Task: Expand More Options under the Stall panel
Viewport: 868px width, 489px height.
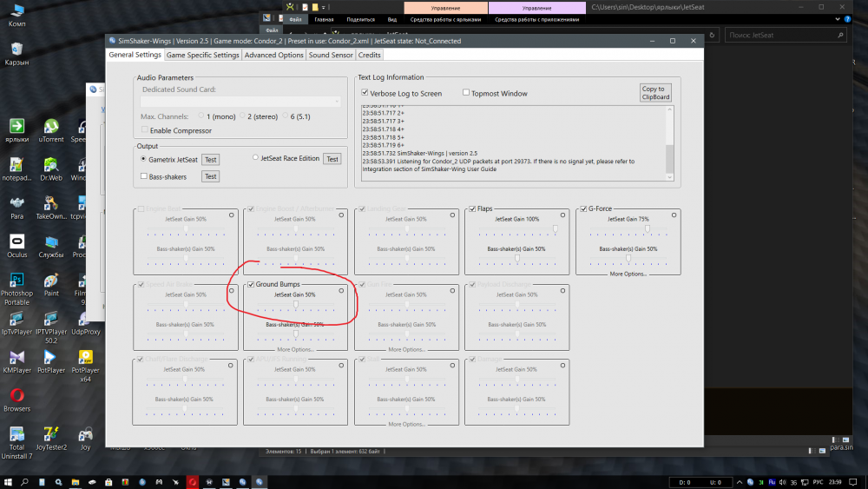Action: click(406, 424)
